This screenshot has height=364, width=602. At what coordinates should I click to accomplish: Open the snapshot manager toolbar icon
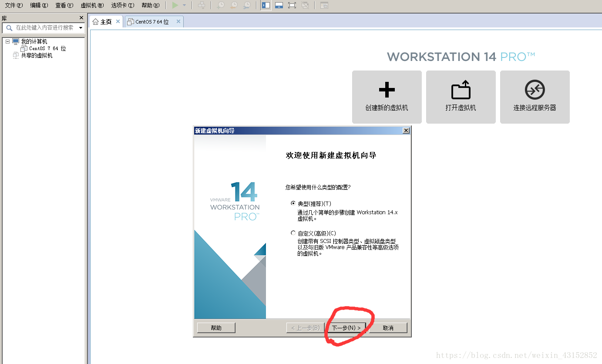pos(247,5)
